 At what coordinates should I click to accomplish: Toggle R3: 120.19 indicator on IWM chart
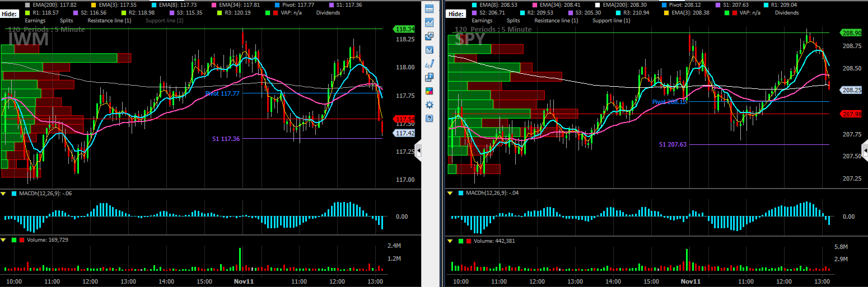pos(235,12)
